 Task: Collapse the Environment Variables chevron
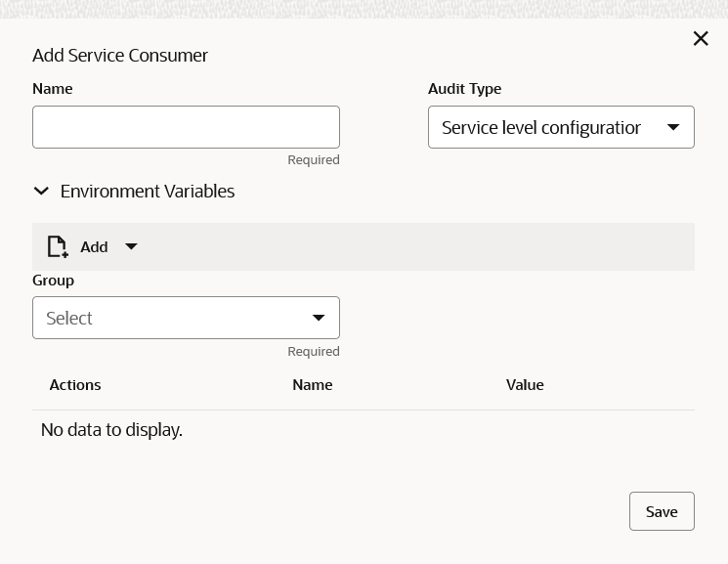pos(41,192)
